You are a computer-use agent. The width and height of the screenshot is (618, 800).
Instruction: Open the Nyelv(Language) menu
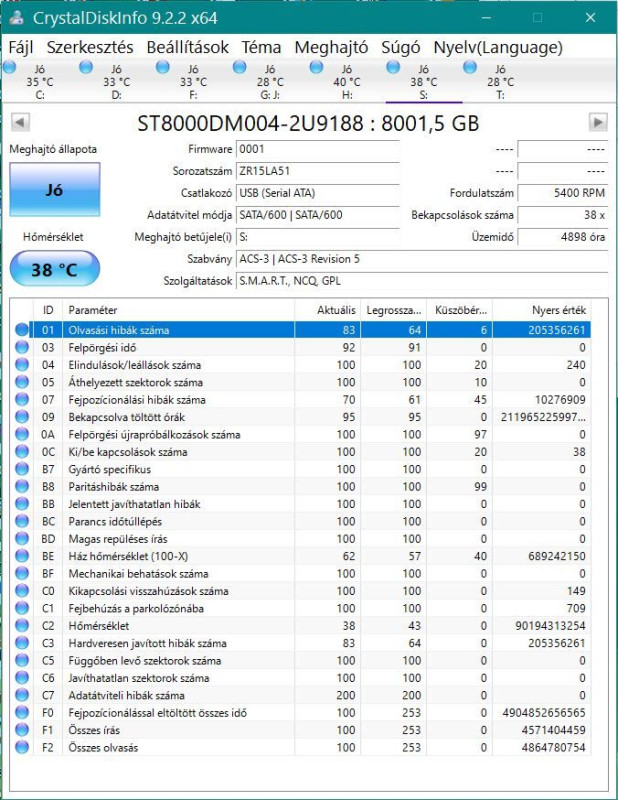coord(498,47)
